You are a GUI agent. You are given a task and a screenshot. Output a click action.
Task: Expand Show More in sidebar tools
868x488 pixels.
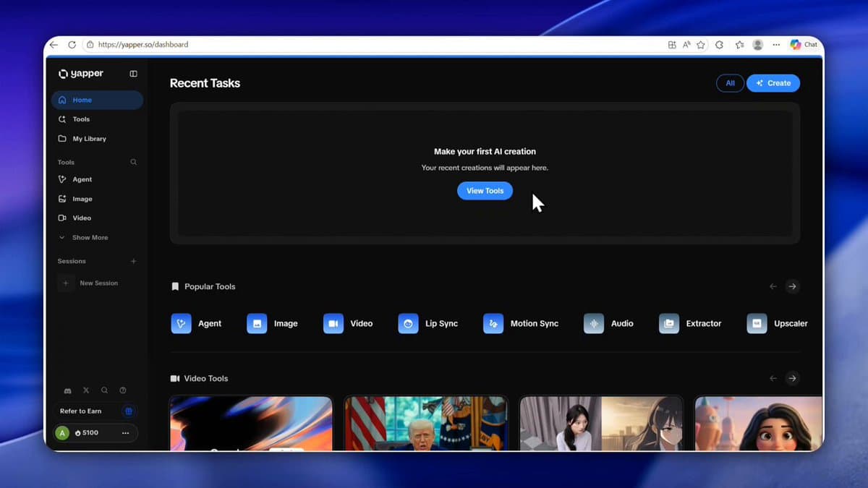pos(83,237)
